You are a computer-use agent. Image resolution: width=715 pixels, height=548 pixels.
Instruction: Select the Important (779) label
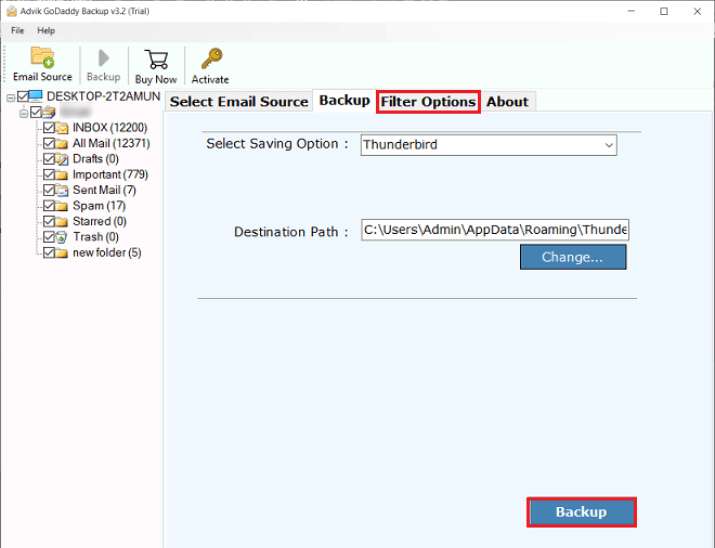[110, 175]
